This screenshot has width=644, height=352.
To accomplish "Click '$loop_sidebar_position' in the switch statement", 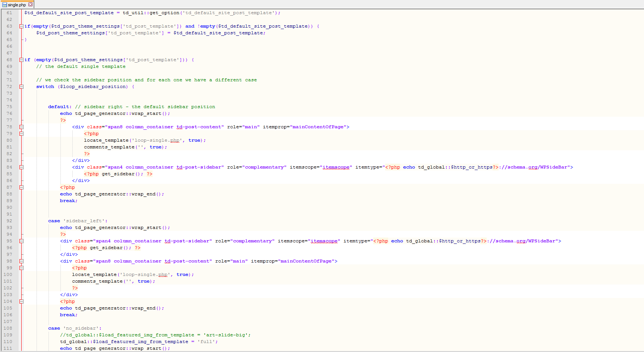I will (93, 87).
